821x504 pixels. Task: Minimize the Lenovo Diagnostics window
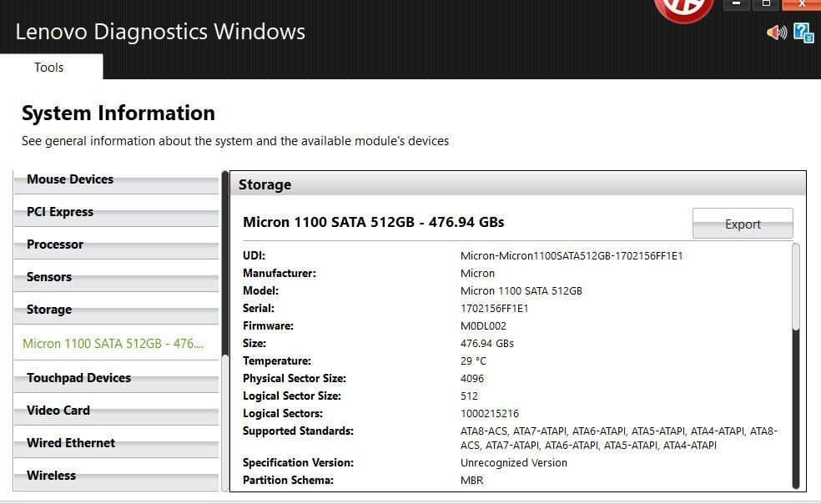coord(736,5)
